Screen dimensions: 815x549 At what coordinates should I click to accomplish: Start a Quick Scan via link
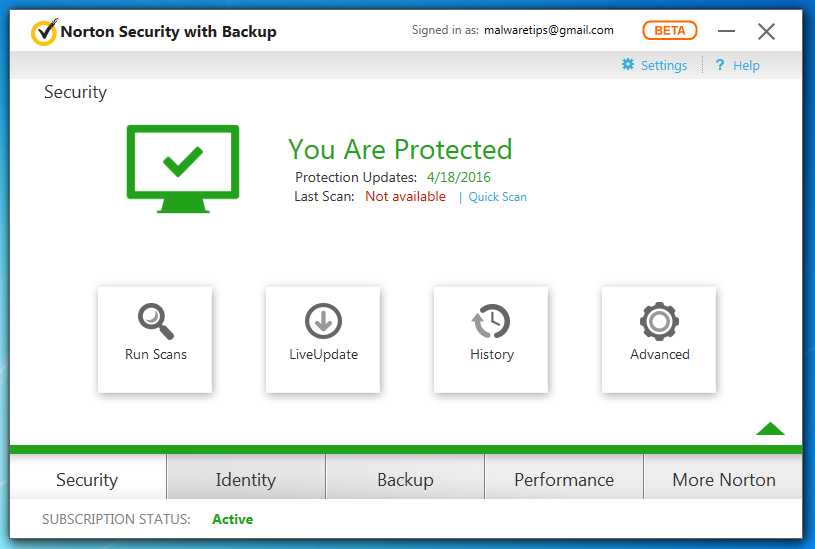coord(497,197)
